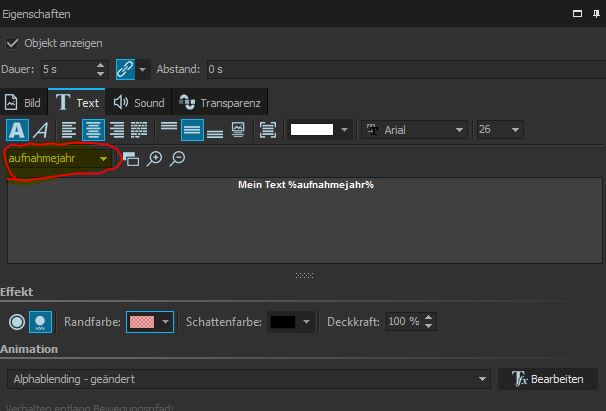Toggle italic text formatting
606x411 pixels.
pos(40,130)
